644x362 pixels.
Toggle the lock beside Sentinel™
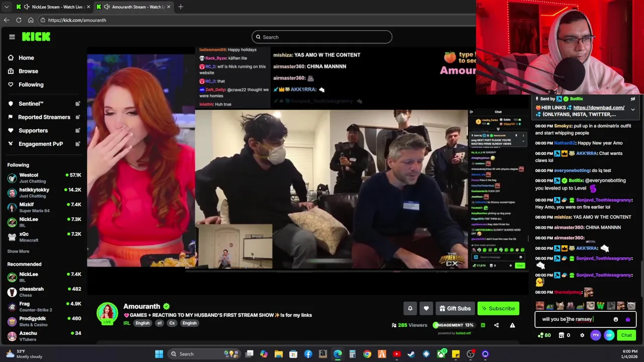tap(77, 104)
